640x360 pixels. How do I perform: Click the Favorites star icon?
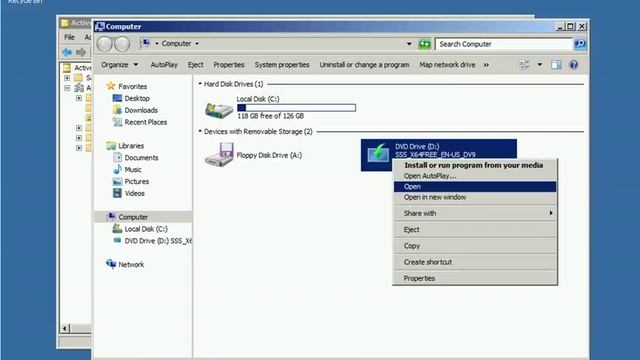click(x=111, y=86)
